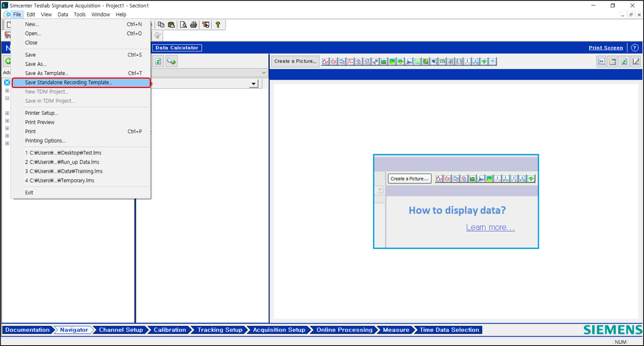644x346 pixels.
Task: Select Printer Setup... in the File menu
Action: point(81,113)
